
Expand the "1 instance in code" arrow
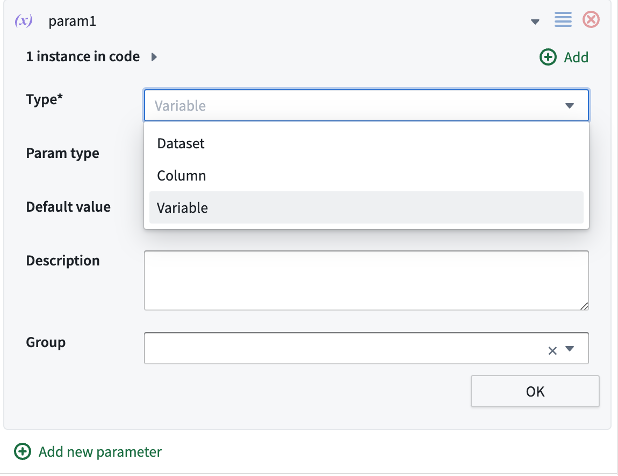click(x=154, y=57)
